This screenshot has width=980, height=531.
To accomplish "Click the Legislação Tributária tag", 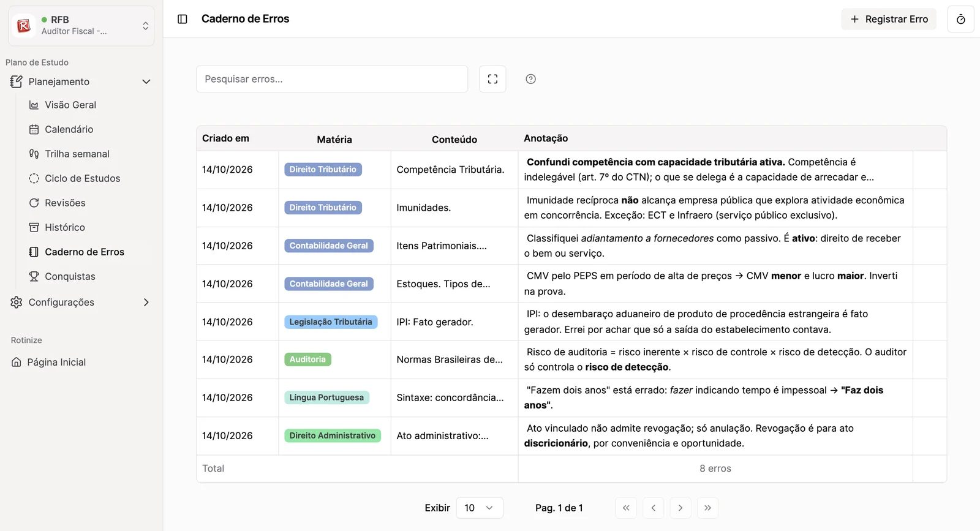I will 331,322.
